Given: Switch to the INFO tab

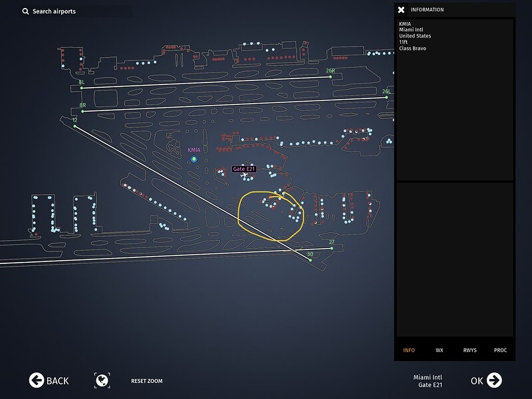Looking at the screenshot, I should coord(409,350).
